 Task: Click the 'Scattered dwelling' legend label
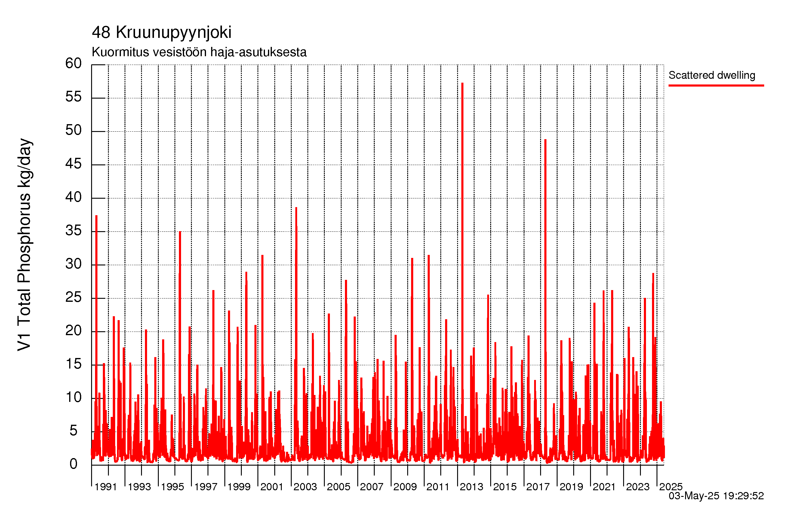(x=712, y=75)
